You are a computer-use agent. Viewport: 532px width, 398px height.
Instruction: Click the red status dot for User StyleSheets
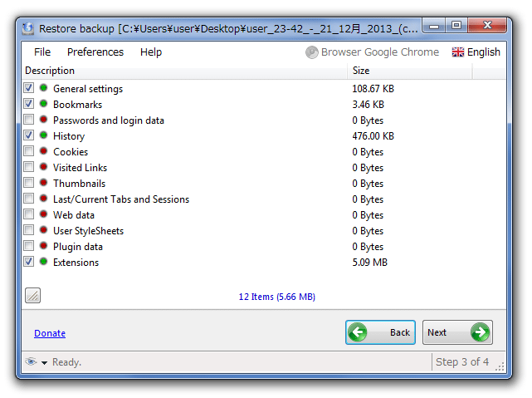pyautogui.click(x=43, y=230)
